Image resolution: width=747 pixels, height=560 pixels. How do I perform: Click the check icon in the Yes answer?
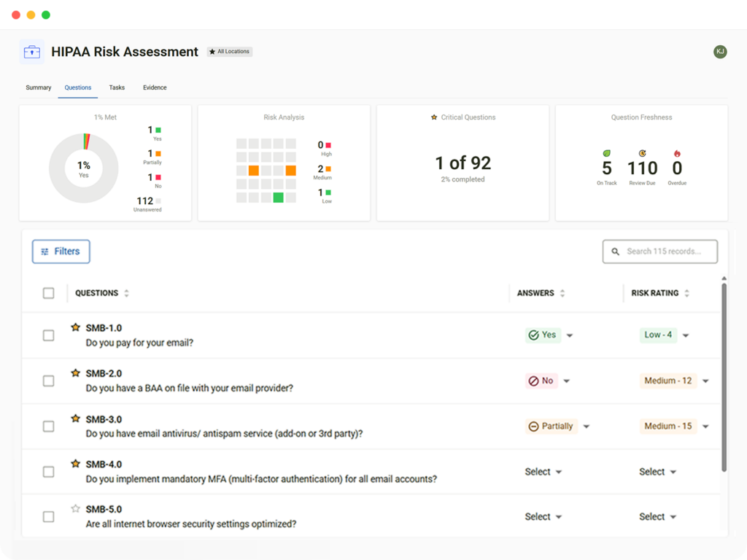(533, 335)
